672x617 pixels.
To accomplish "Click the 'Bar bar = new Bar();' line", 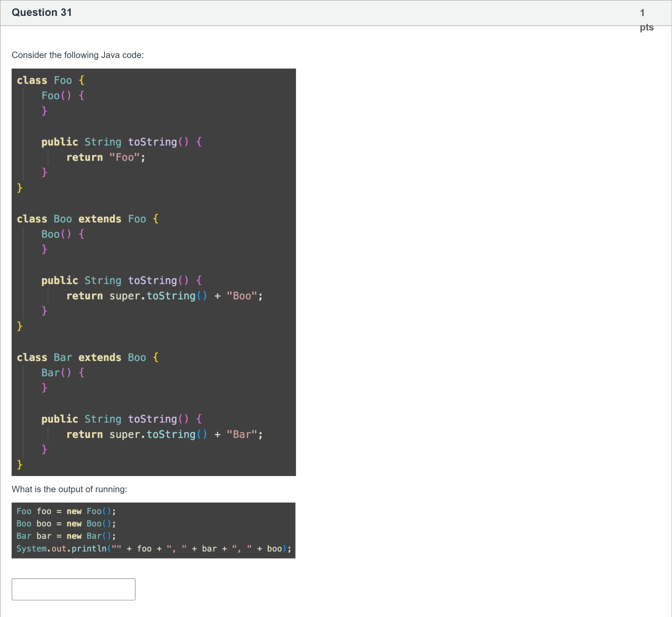I will (x=66, y=536).
